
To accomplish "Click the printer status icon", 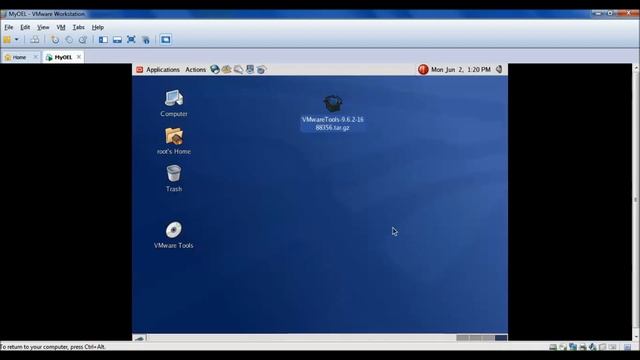I will (x=583, y=347).
